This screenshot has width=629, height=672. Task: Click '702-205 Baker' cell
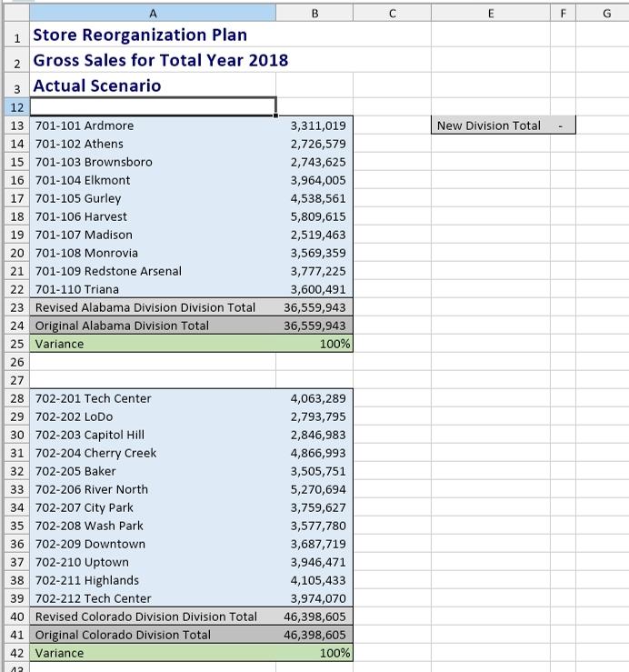(x=153, y=471)
